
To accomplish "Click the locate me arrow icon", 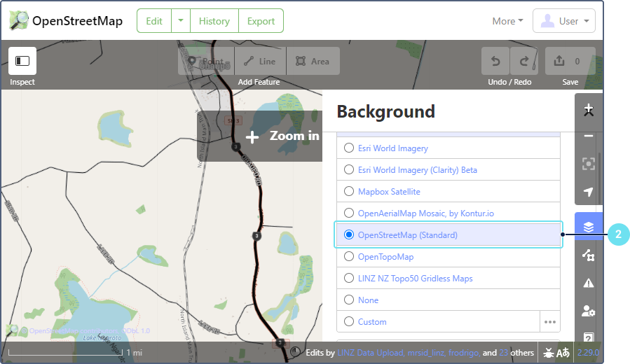I will click(588, 192).
